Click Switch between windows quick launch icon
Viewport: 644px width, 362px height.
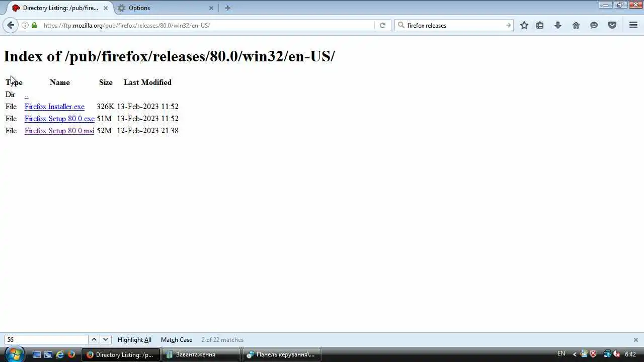48,354
